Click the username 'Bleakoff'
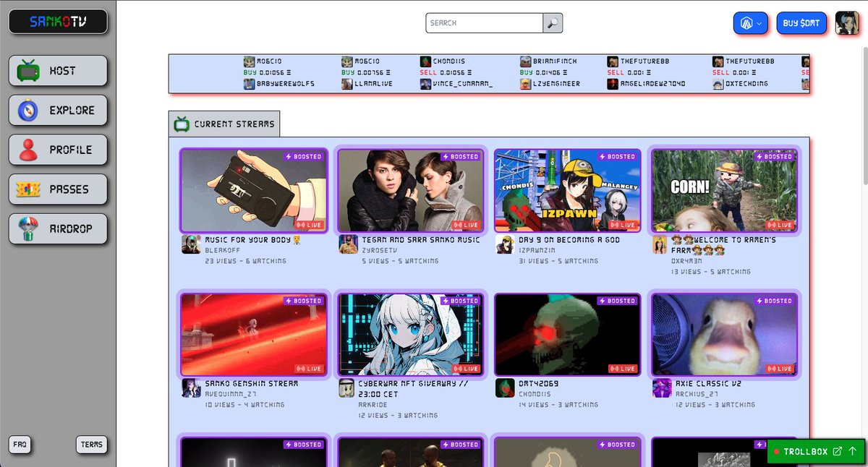This screenshot has height=467, width=868. click(x=223, y=250)
